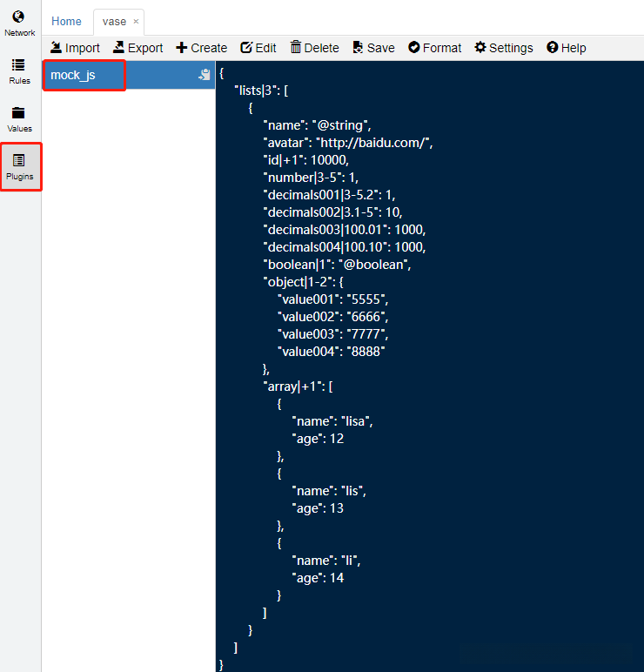Click the "decimals004|100.10" line
644x672 pixels.
point(345,247)
